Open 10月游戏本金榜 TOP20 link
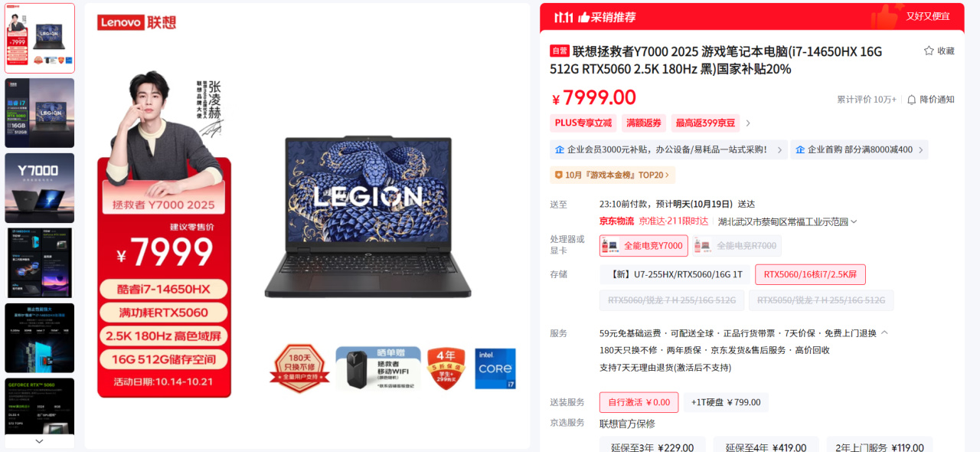This screenshot has height=452, width=980. click(612, 175)
